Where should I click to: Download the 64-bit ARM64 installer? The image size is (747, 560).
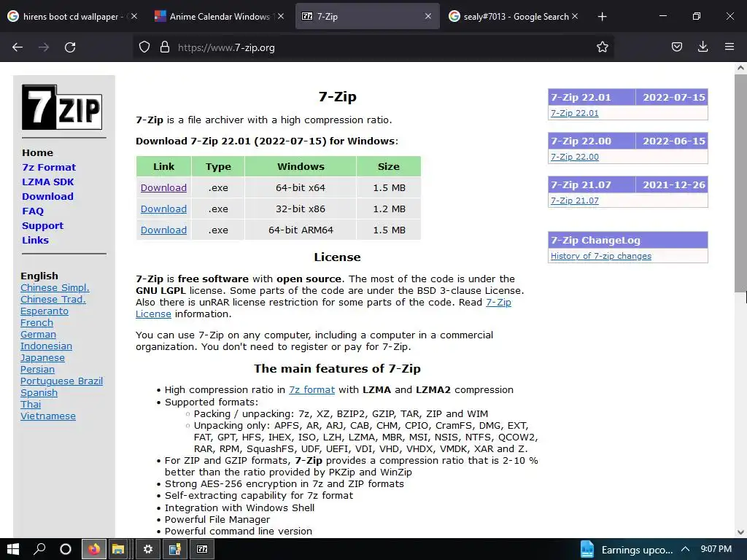click(x=163, y=230)
